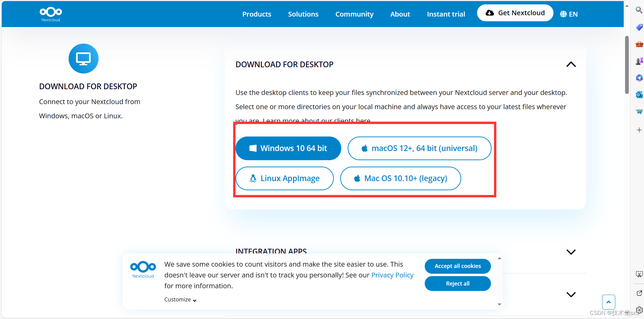Expand the Customize cookie options

180,299
